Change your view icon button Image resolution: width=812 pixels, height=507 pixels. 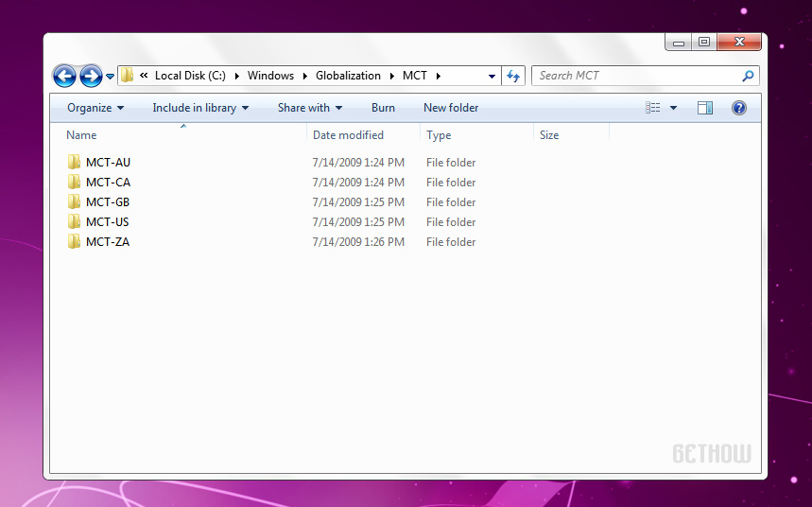coord(652,108)
